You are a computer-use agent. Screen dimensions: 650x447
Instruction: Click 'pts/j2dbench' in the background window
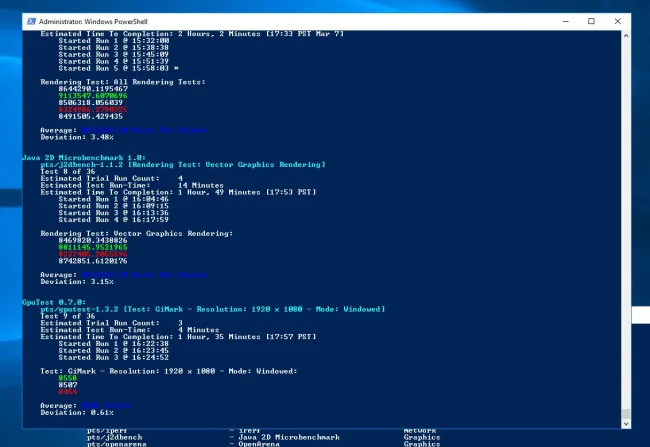115,437
